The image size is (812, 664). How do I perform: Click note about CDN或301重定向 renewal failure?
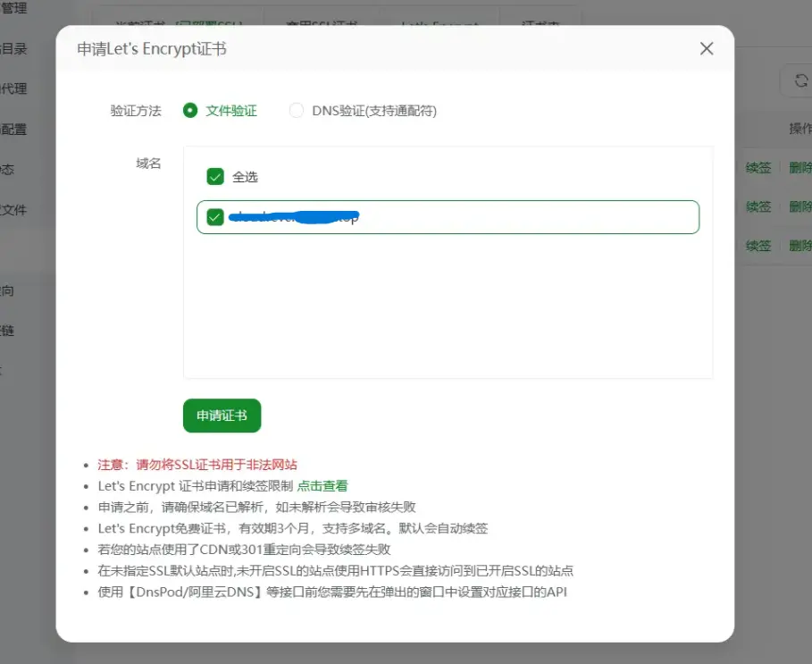[244, 550]
